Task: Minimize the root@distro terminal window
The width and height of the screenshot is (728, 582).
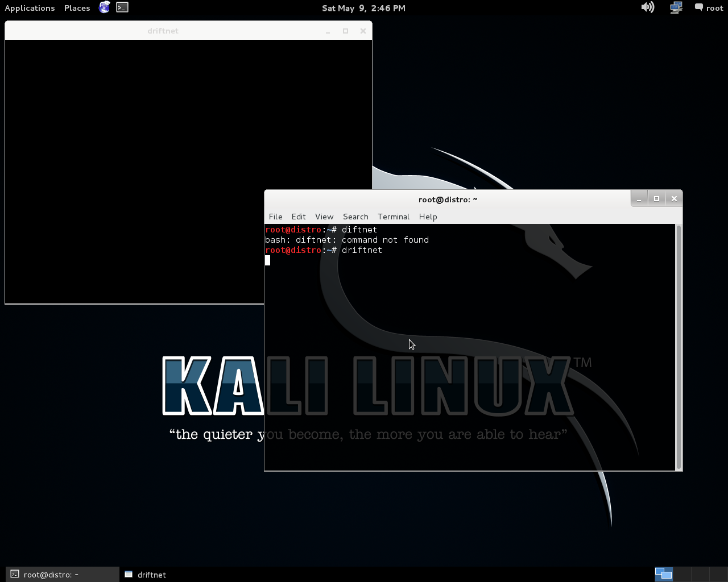Action: (x=639, y=198)
